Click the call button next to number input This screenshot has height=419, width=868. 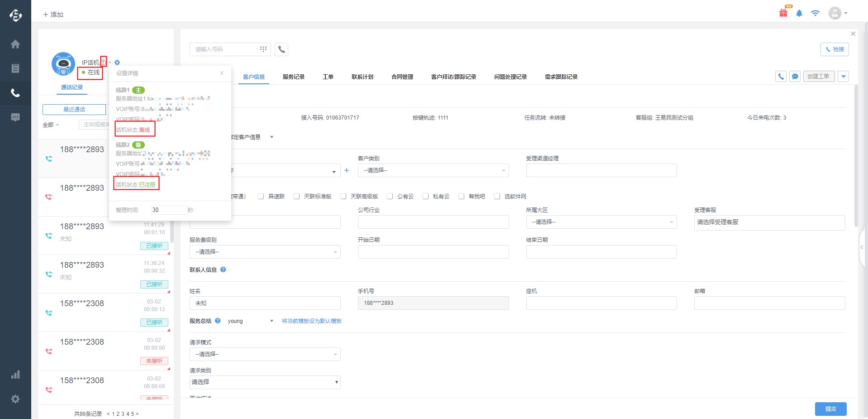point(281,49)
